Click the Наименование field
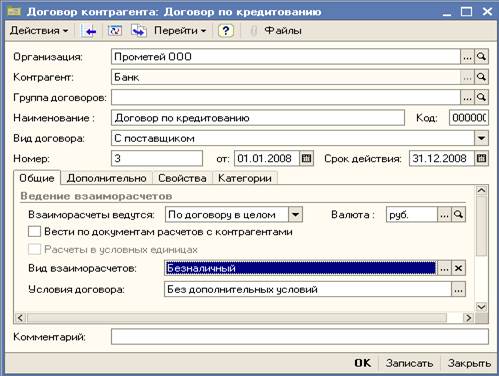Screen dimensions: 499x376 [258, 118]
